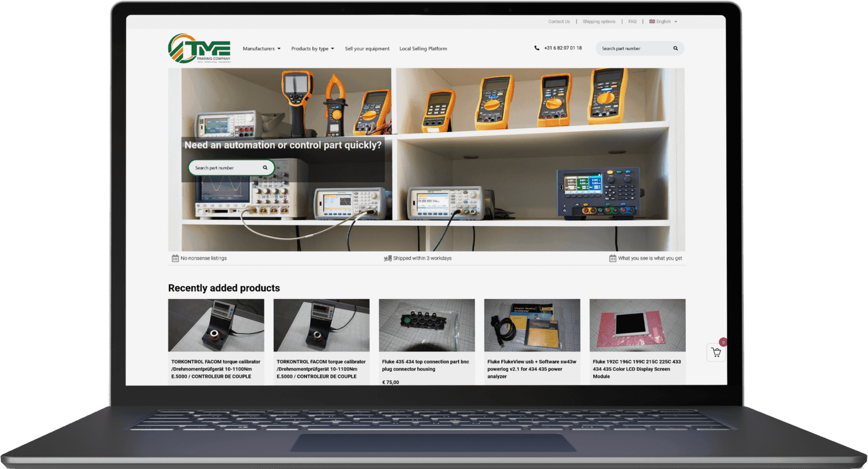The width and height of the screenshot is (868, 469).
Task: Open the Fluke Color LCD Display Screen Module thumbnail
Action: click(637, 325)
